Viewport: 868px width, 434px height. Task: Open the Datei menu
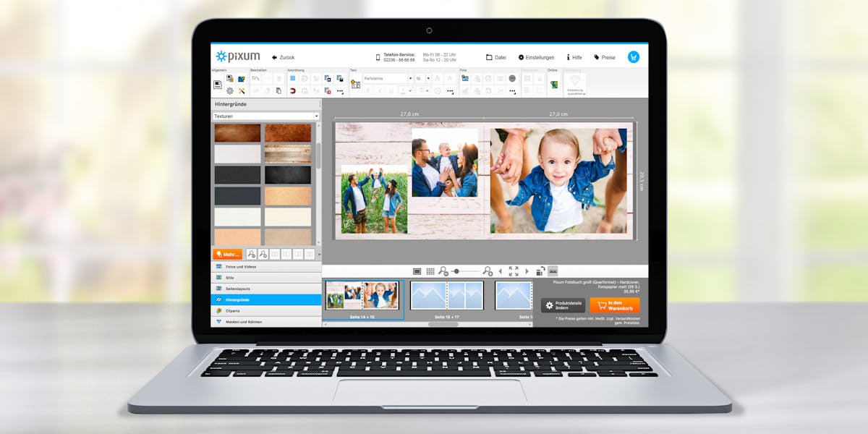coord(495,57)
